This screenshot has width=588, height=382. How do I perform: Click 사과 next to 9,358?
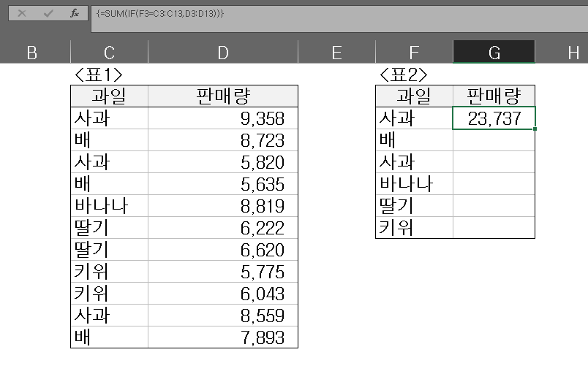click(x=109, y=118)
